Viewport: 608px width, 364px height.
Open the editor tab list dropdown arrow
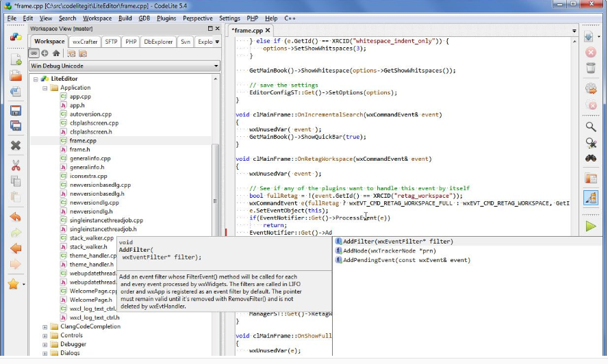[574, 31]
